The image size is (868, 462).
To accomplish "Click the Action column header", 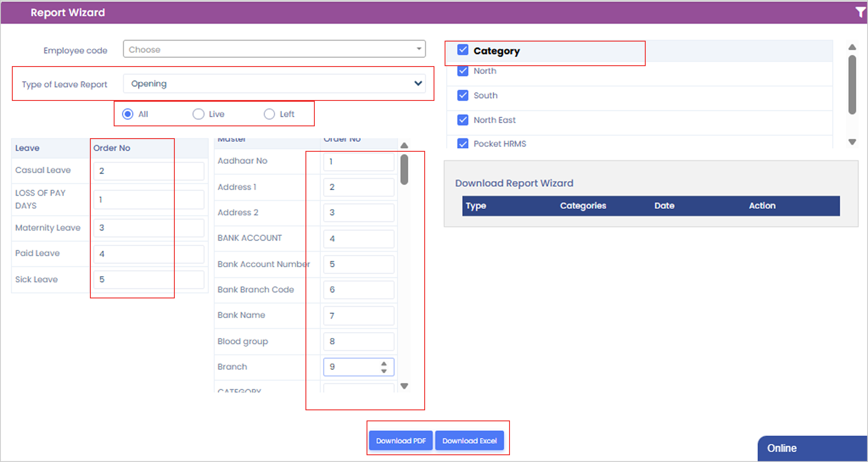I will (x=762, y=206).
